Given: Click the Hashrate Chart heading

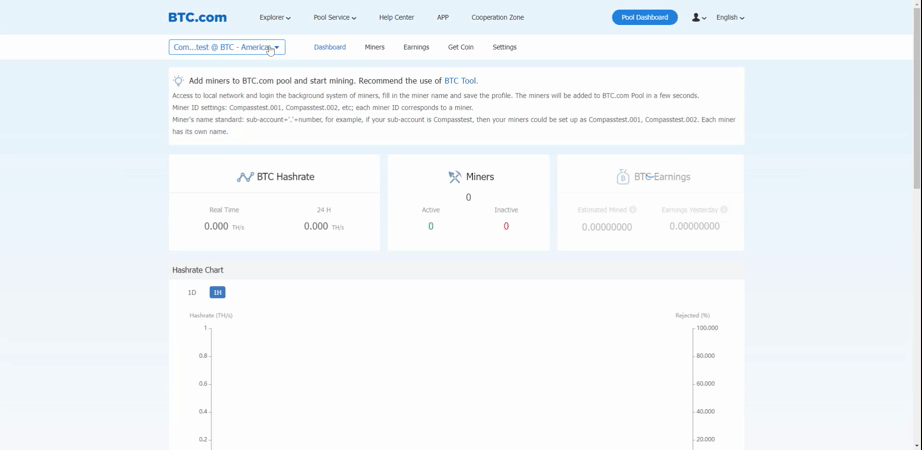Looking at the screenshot, I should (x=198, y=270).
